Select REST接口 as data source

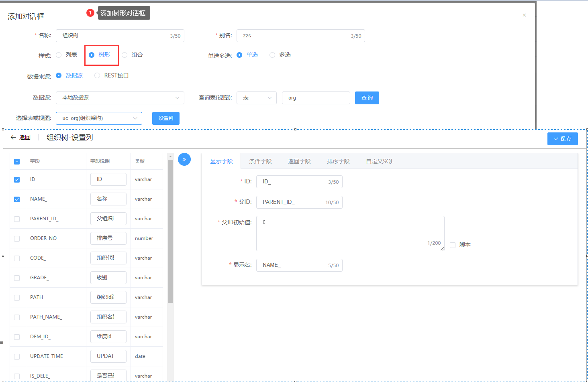tap(97, 75)
